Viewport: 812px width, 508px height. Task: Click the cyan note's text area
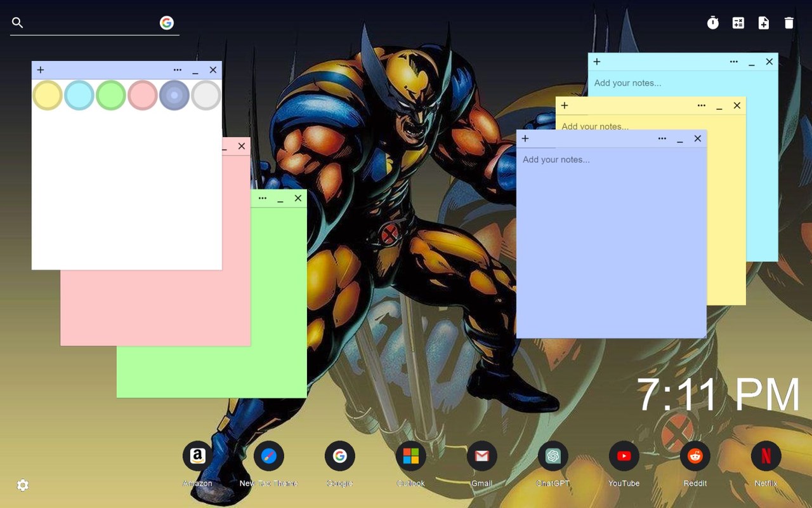(x=683, y=83)
